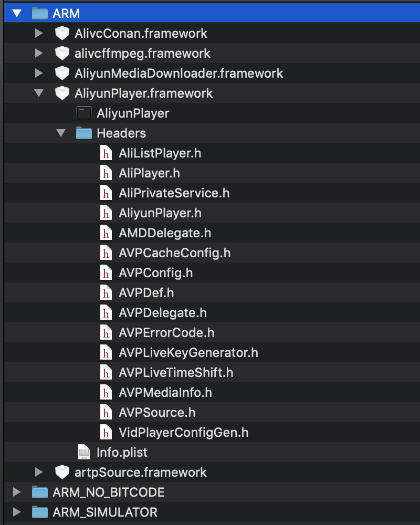Open the AVPErrorCode.h file name
This screenshot has width=420, height=525.
pos(166,332)
